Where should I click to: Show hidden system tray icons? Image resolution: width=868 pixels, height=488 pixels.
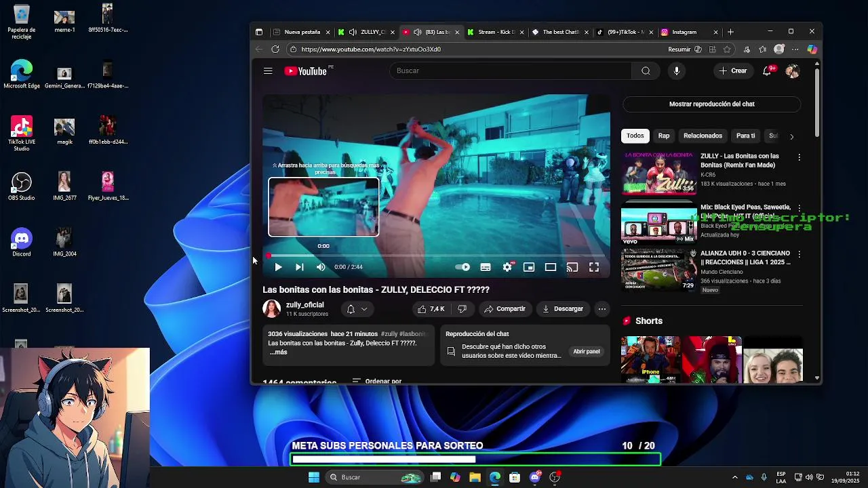coord(734,477)
